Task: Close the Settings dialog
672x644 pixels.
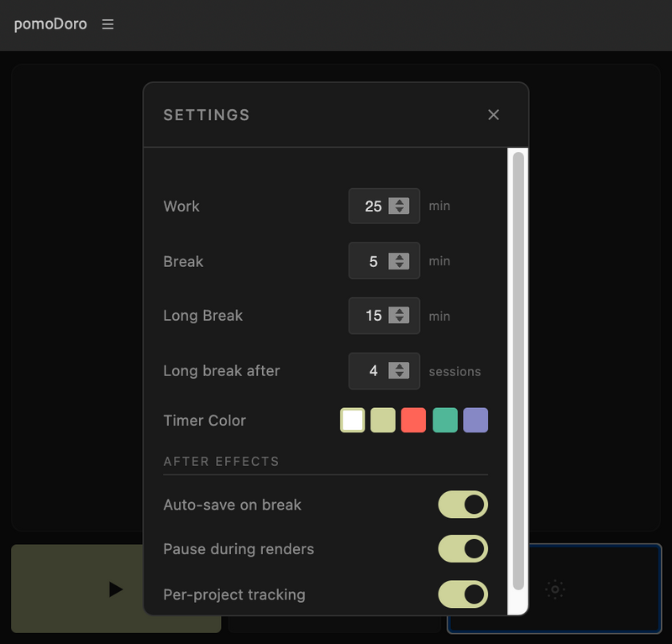Action: click(x=493, y=115)
